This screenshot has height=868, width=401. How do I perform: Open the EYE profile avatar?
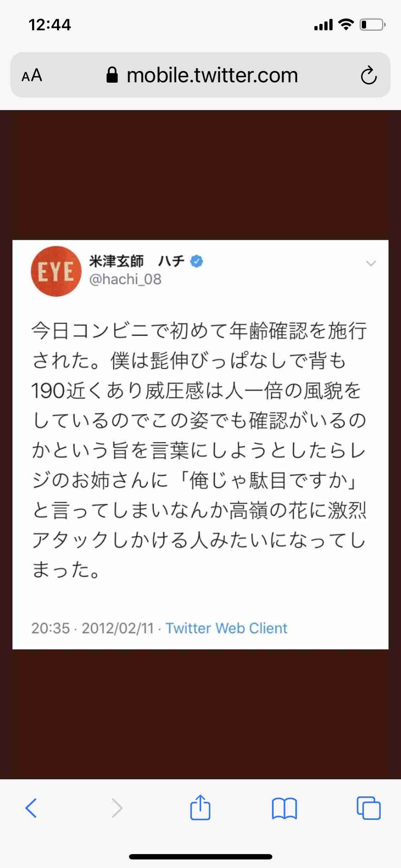56,271
